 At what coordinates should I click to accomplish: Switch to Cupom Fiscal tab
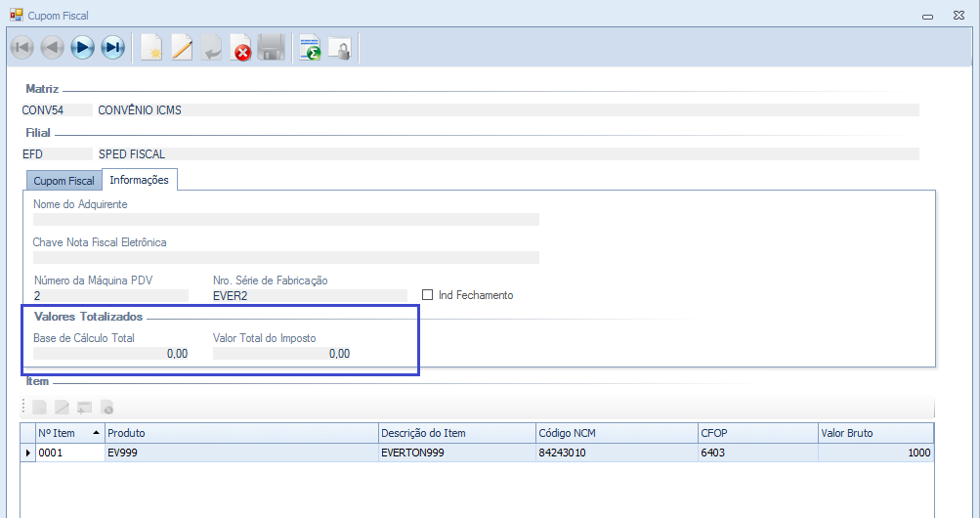click(x=64, y=181)
